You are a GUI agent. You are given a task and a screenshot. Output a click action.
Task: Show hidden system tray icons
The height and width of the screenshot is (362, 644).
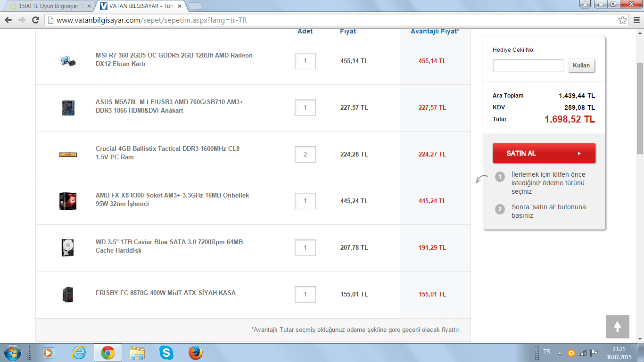pos(560,353)
